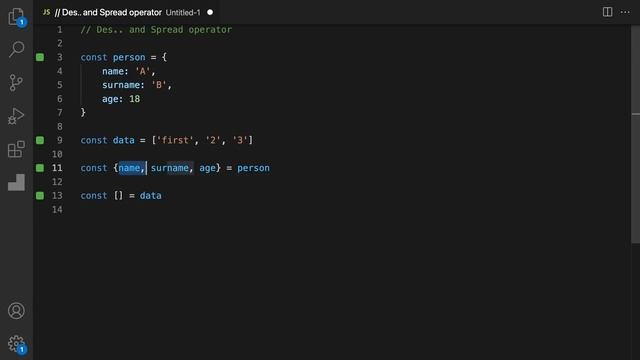Click the unsaved dot on the Untitled-1 tab
This screenshot has width=640, height=360.
click(210, 12)
